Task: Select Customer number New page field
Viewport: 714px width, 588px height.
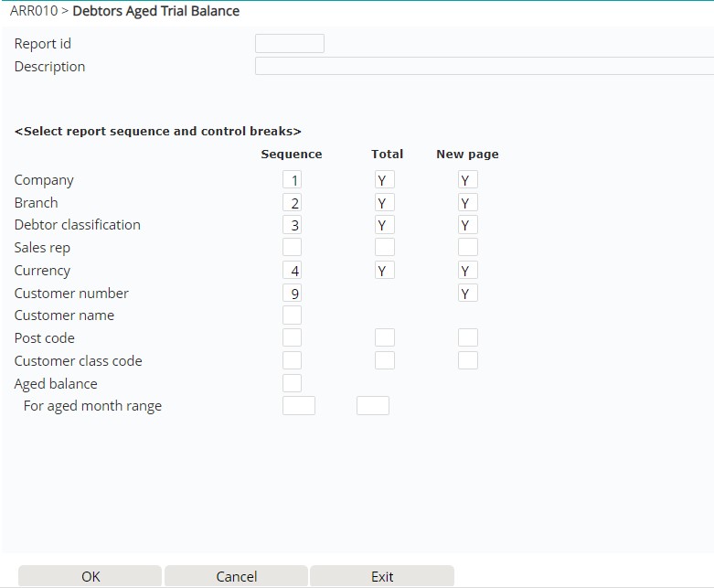Action: coord(468,294)
